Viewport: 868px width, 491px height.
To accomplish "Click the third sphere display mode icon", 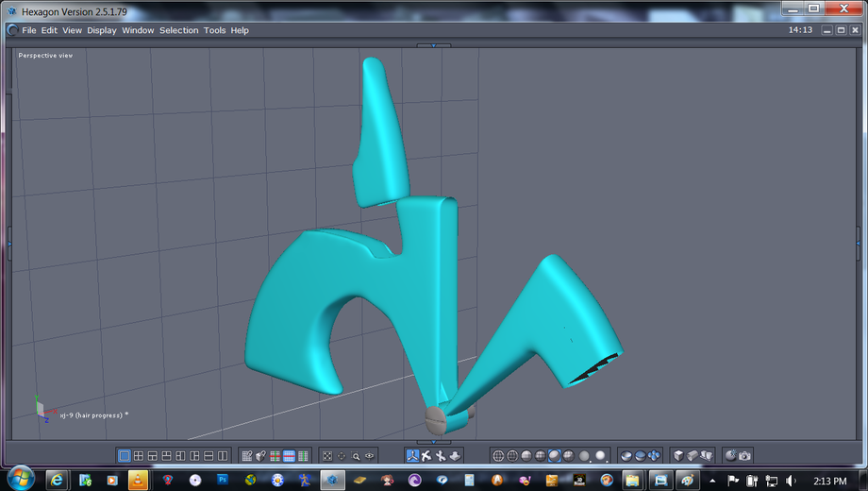I will [526, 455].
